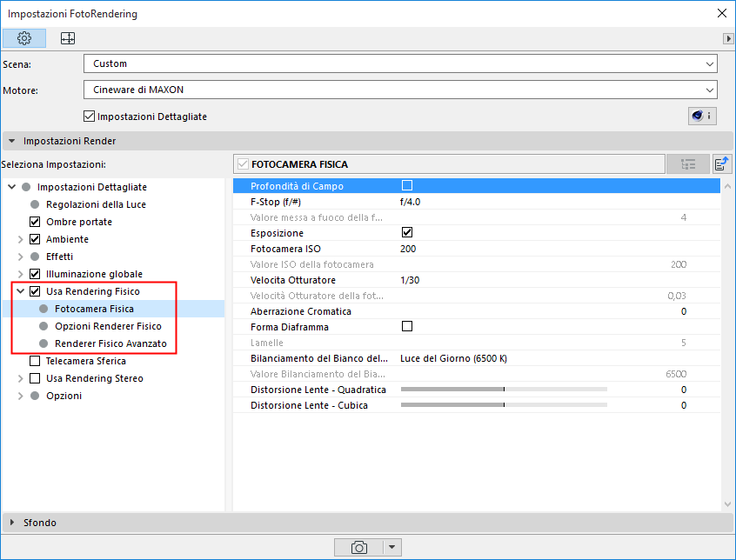Toggle the Usa Rendering Stereo checkbox
This screenshot has width=736, height=560.
[35, 378]
